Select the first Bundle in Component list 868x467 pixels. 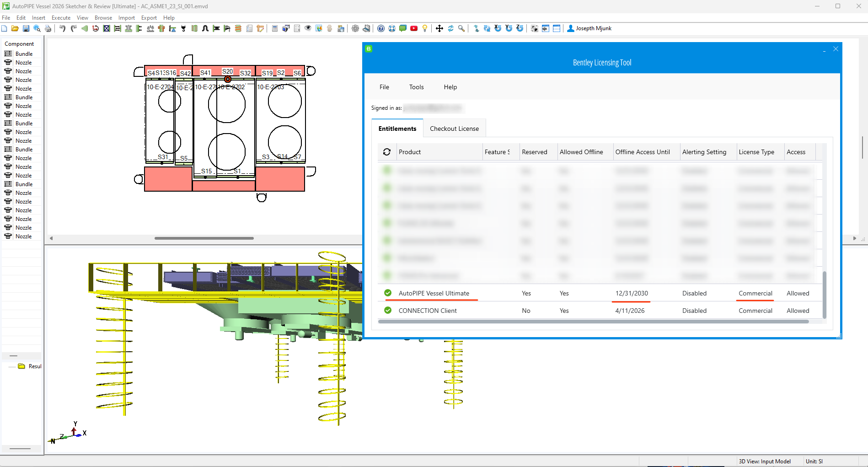[x=24, y=54]
